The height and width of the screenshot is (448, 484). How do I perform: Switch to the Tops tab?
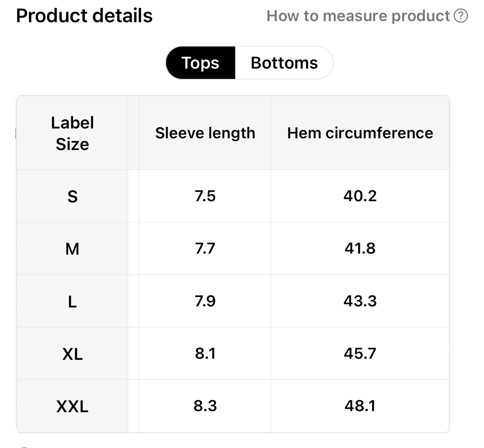tap(200, 63)
